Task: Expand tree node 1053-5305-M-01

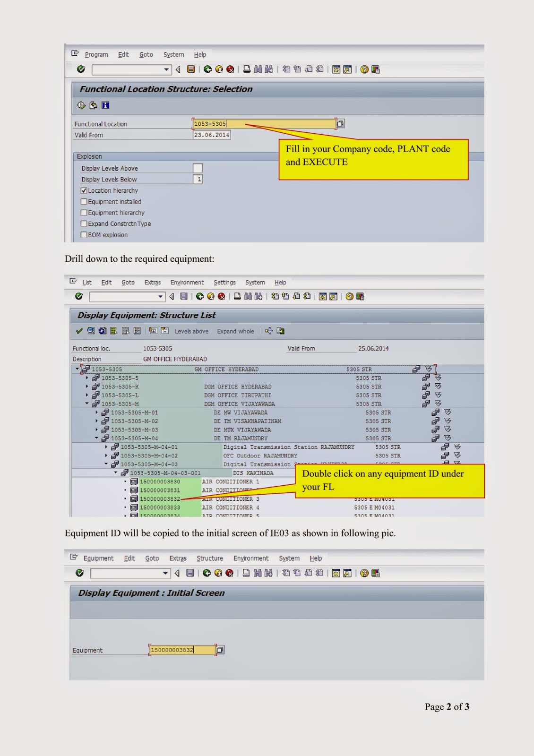Action: (96, 412)
